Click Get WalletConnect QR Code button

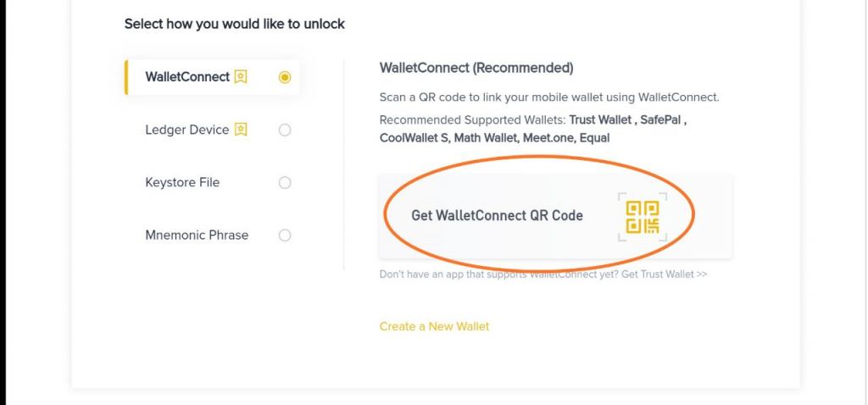pos(556,216)
